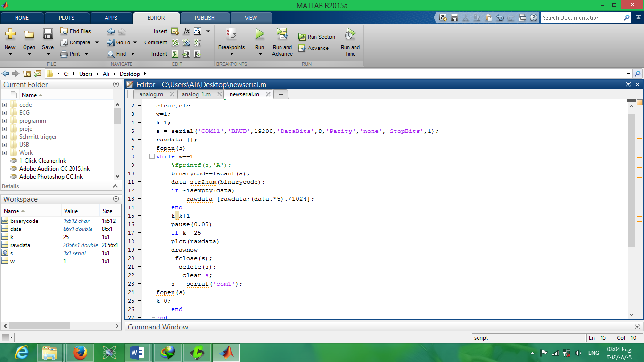Click the Firefox icon in the taskbar
644x362 pixels.
80,352
